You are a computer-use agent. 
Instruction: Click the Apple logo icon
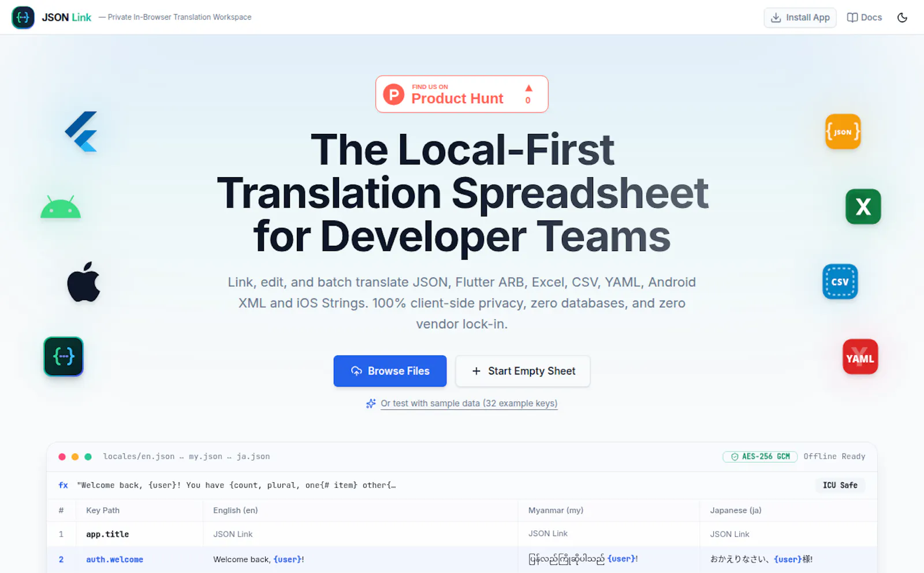tap(84, 282)
